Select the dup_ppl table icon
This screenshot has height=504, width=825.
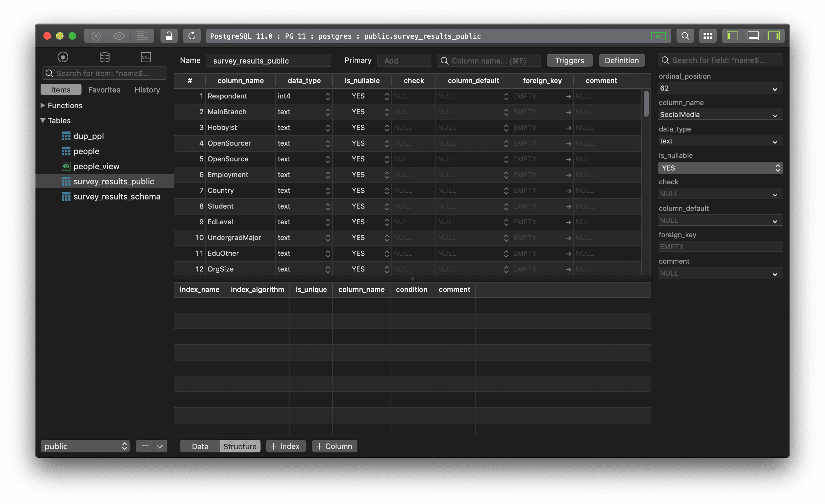pos(66,136)
